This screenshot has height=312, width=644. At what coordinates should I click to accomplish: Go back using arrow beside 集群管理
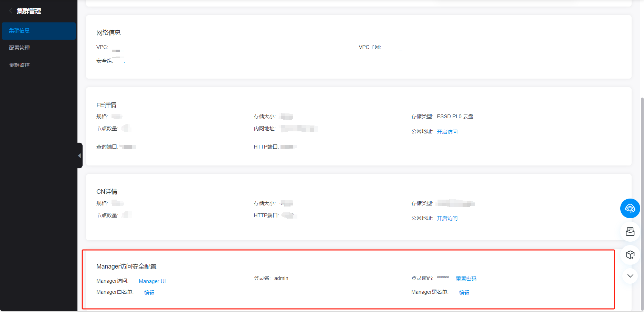(x=11, y=11)
